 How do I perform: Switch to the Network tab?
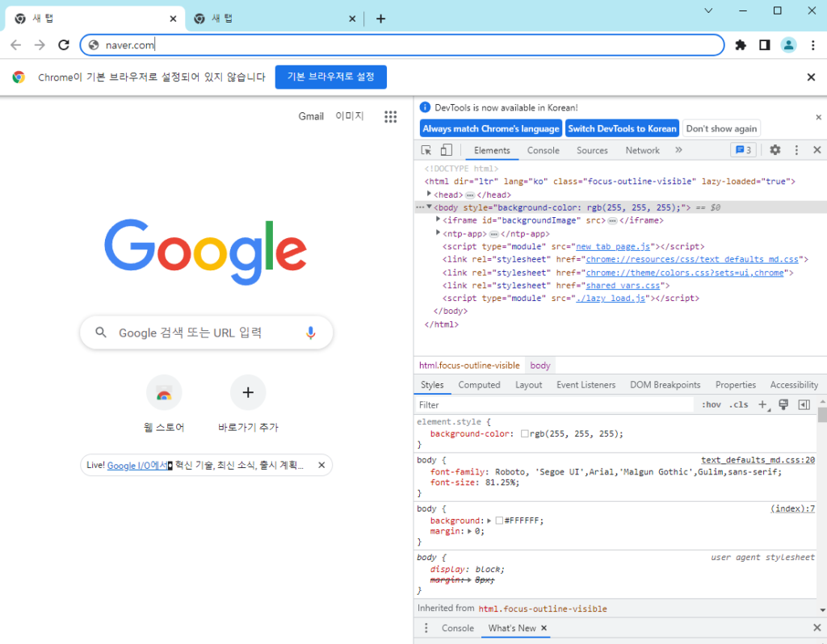642,150
